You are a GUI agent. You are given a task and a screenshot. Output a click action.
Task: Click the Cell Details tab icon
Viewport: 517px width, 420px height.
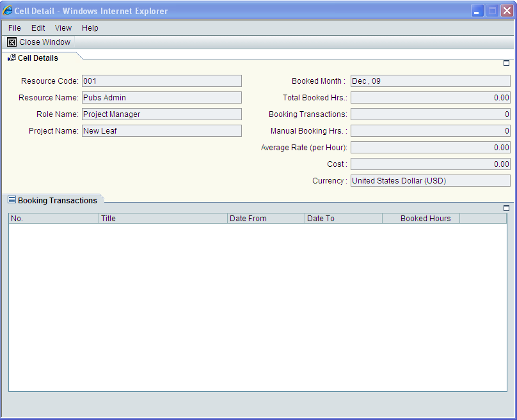(12, 58)
